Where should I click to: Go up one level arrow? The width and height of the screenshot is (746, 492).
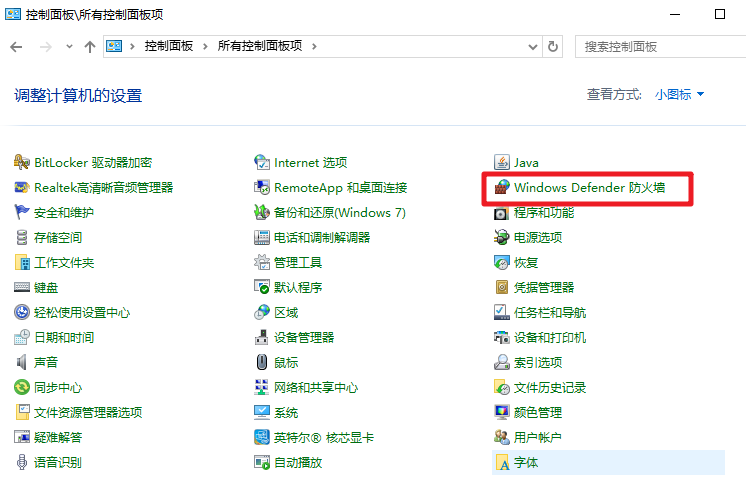(x=89, y=47)
